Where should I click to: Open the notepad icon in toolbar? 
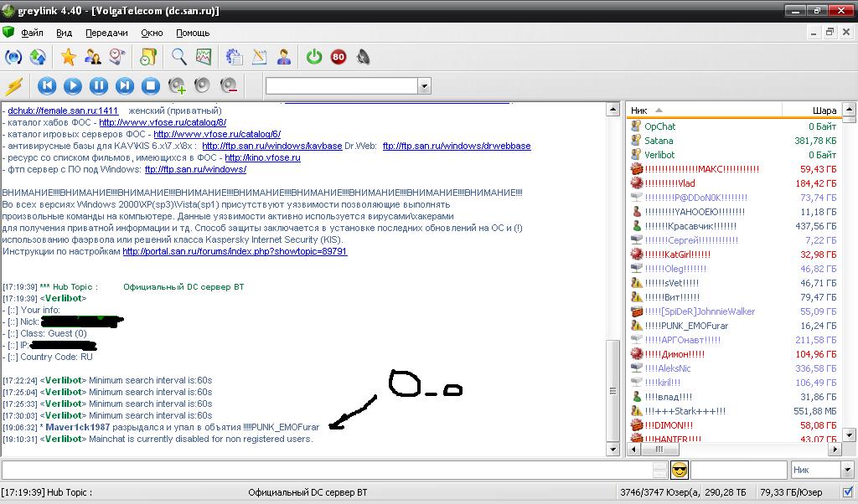(259, 57)
